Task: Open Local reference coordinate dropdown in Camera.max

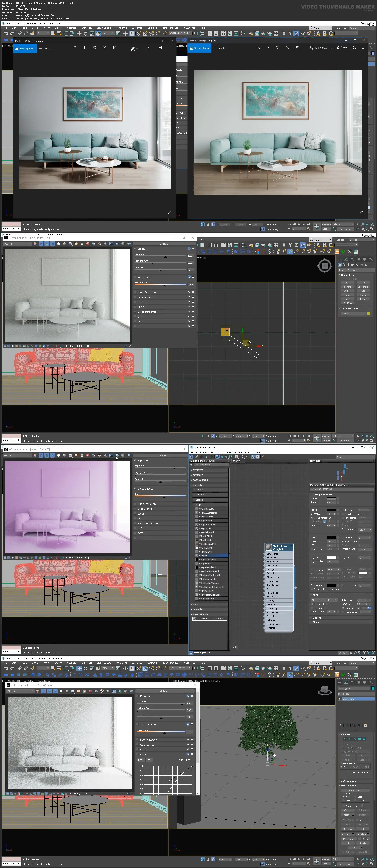Action: 108,33
